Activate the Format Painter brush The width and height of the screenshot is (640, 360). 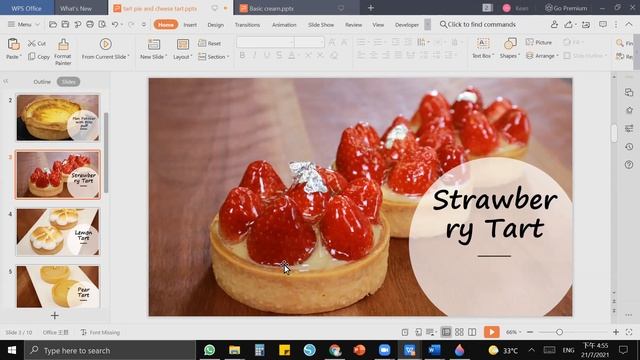coord(63,52)
